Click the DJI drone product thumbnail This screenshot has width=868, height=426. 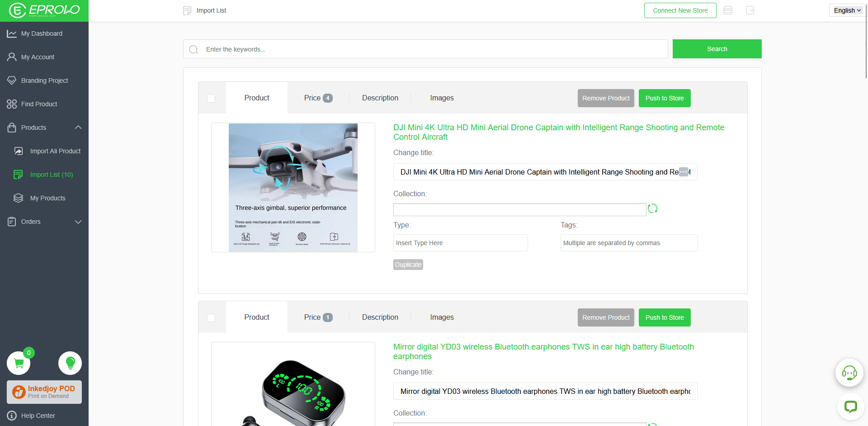(293, 188)
